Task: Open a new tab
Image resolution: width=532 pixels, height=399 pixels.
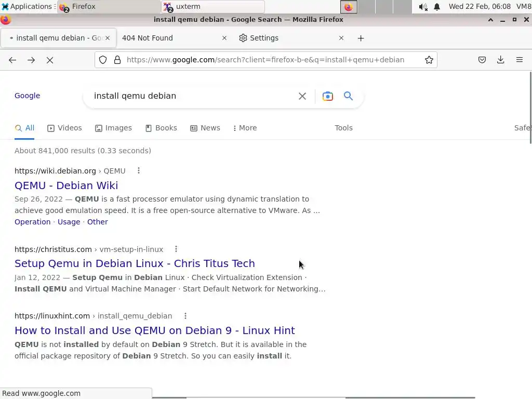Action: 361,38
